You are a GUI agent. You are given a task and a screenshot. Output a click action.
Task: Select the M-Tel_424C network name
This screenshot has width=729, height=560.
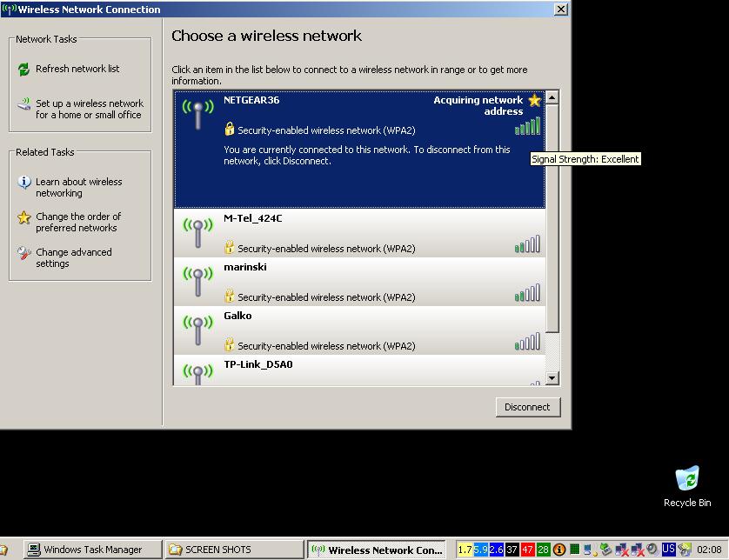(253, 218)
